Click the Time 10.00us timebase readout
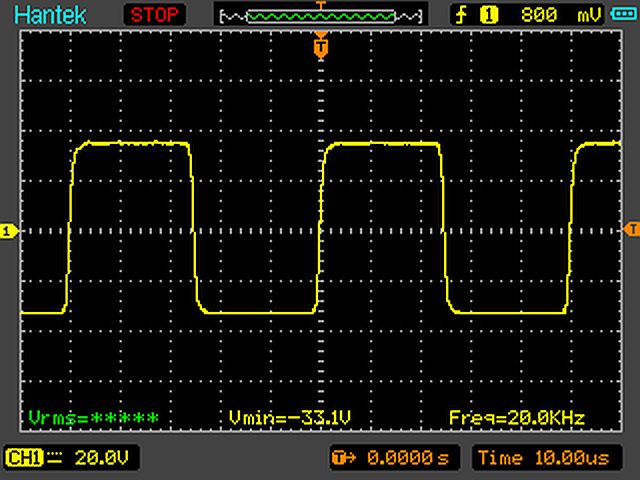This screenshot has width=640, height=480. [543, 458]
